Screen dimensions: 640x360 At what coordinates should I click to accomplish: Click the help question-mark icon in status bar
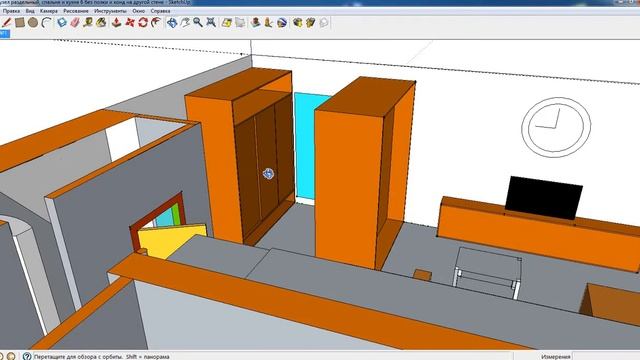[x=27, y=356]
